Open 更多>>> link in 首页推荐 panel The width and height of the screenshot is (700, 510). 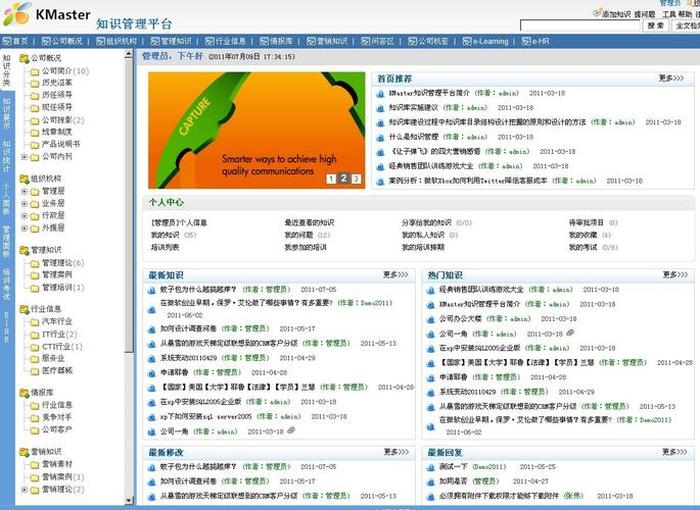pos(672,78)
